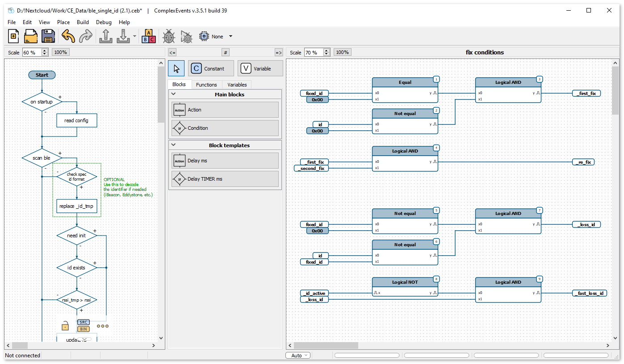Switch to the Functions tab
This screenshot has height=364, width=624.
tap(206, 84)
